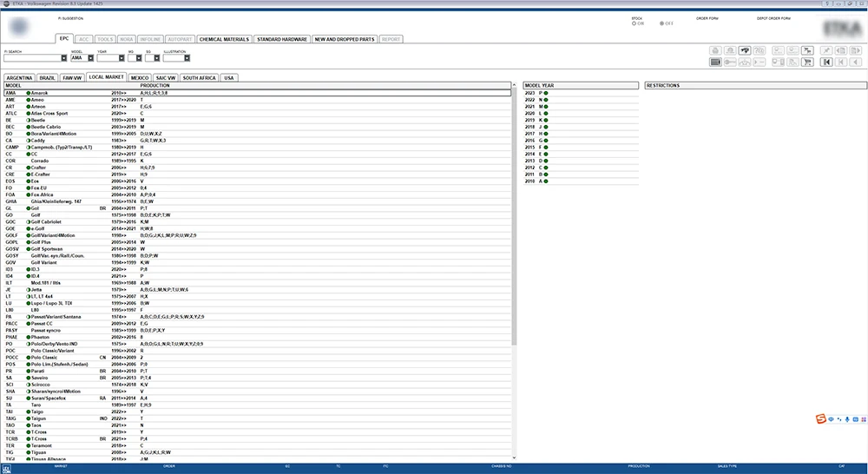Select model year 2015 F
Image resolution: width=868 pixels, height=474 pixels.
click(581, 148)
